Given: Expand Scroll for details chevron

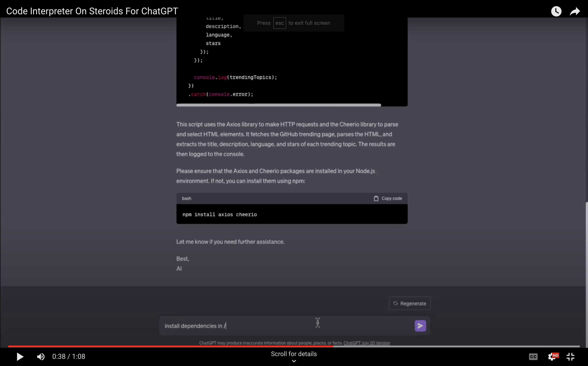Looking at the screenshot, I should [x=294, y=361].
